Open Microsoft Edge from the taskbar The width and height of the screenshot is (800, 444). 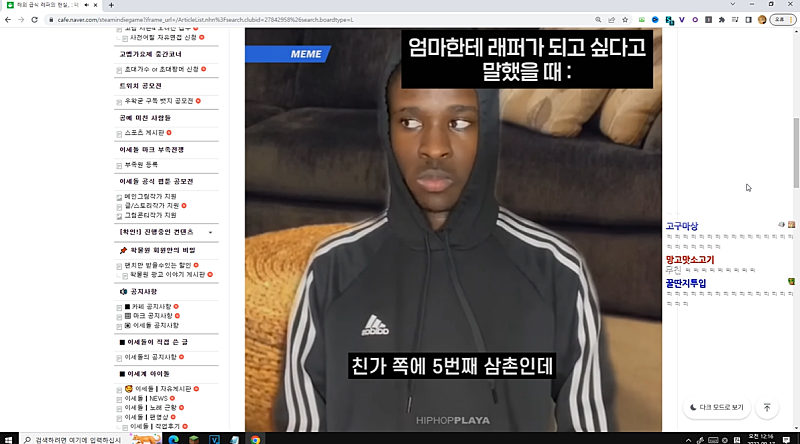(x=173, y=439)
